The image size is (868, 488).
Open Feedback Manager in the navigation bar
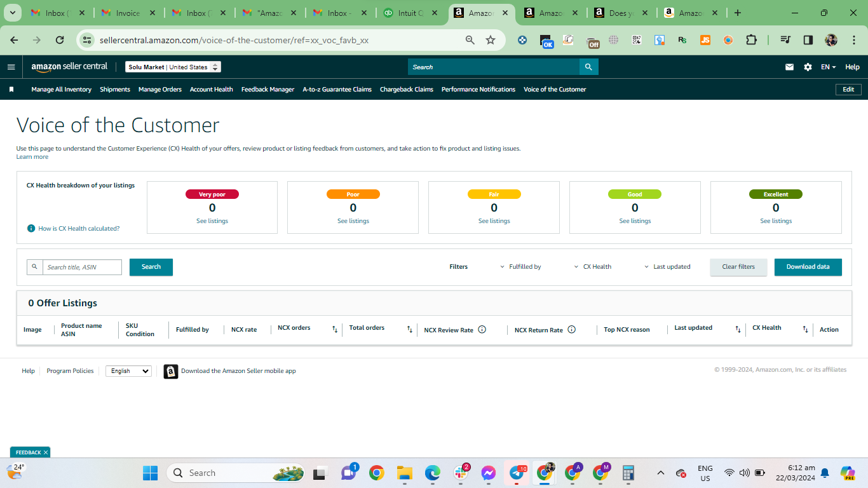(x=268, y=90)
